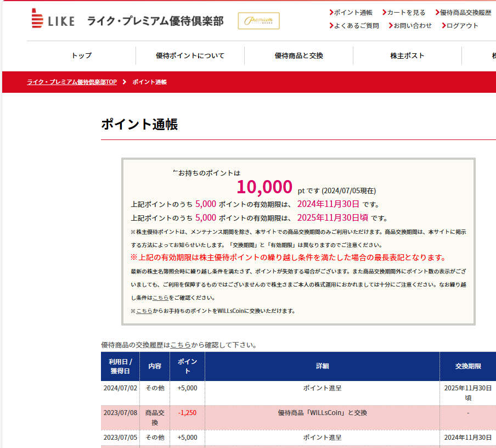496x448 pixels.
Task: Open 優待ポイントについて navigation item
Action: pos(190,55)
